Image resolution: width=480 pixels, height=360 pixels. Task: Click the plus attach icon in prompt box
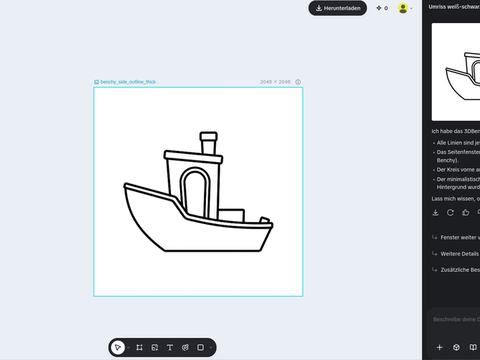(439, 347)
